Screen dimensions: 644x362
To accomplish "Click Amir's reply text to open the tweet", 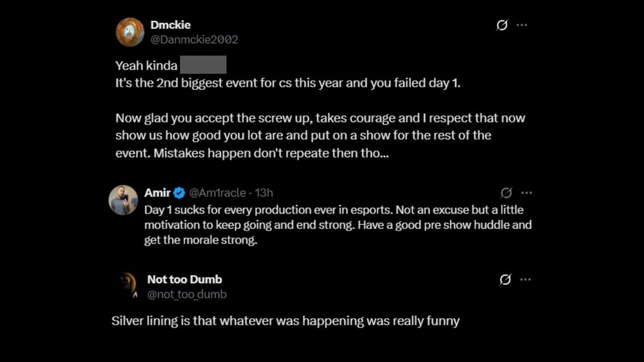I will (x=336, y=224).
